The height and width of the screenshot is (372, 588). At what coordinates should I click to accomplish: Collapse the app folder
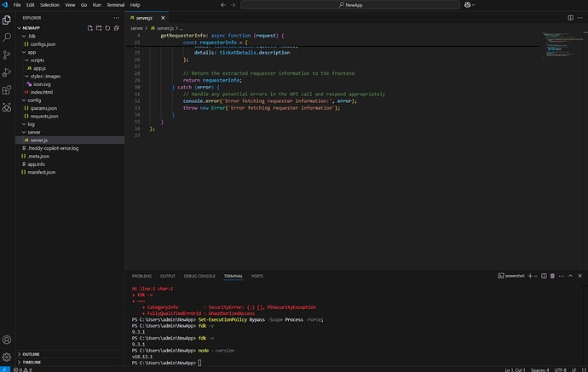tap(70, 53)
